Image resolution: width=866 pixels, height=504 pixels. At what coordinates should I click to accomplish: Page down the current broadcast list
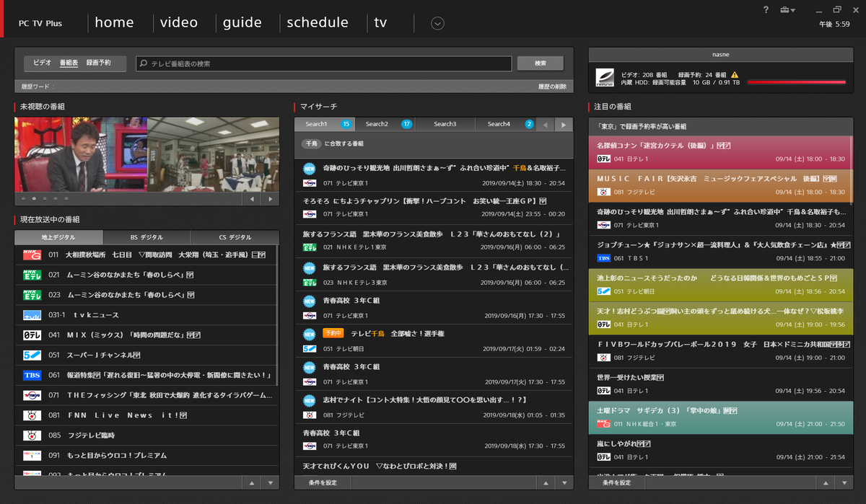coord(271,482)
